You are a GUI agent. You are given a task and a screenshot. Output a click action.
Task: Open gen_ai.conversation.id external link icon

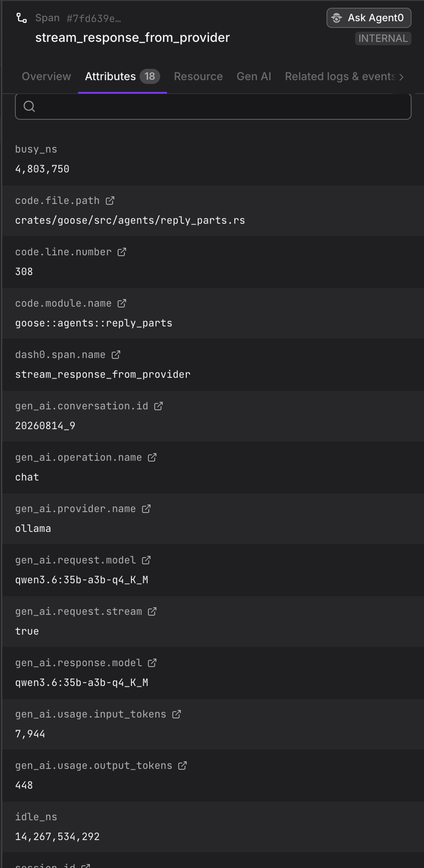pos(158,406)
